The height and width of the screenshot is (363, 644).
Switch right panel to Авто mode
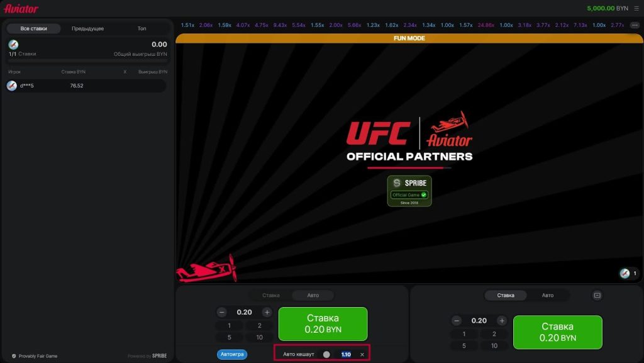coord(548,295)
